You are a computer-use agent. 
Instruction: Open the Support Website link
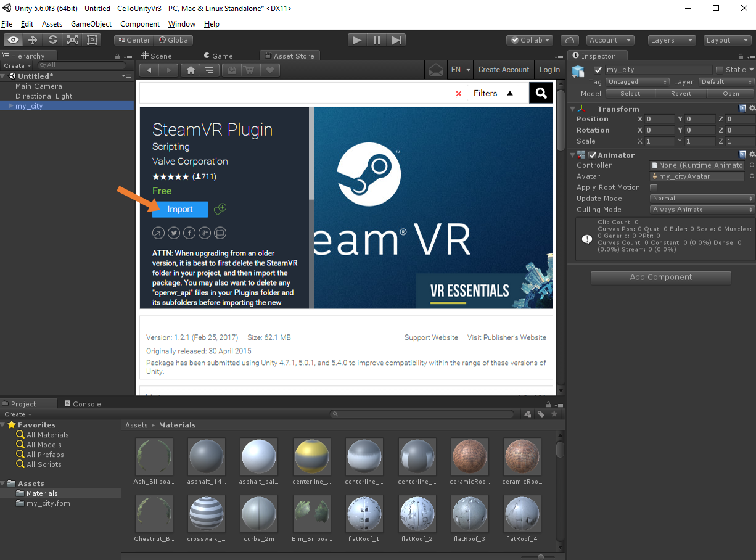click(x=431, y=337)
